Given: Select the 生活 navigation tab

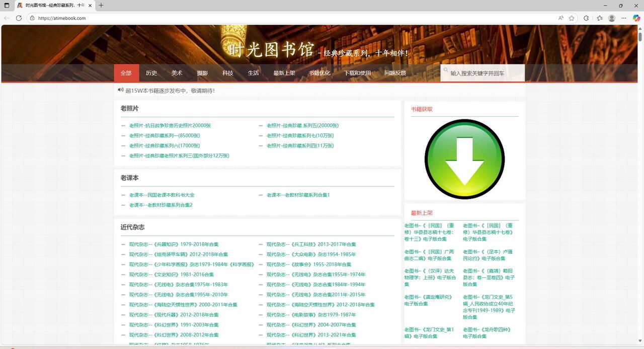Looking at the screenshot, I should (x=253, y=73).
